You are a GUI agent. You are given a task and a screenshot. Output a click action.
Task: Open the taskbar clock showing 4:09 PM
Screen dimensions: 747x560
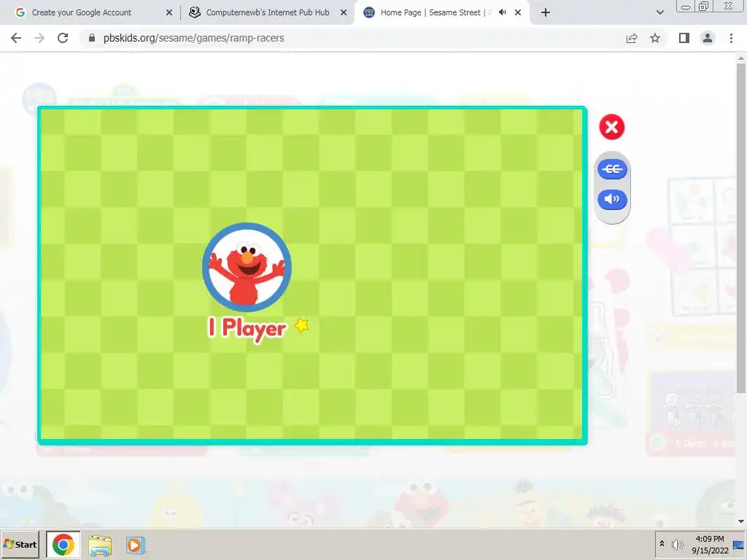[x=710, y=544]
